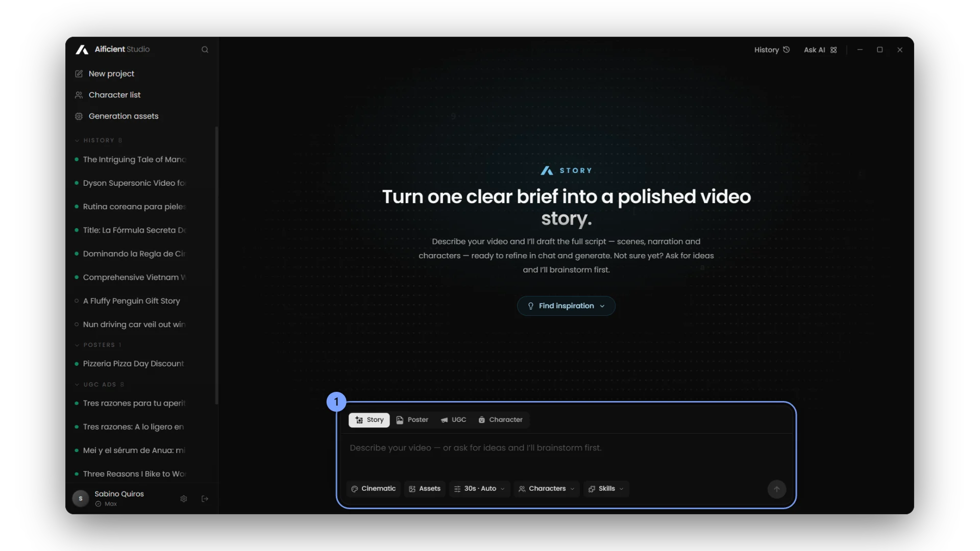Collapse the UGC ADS section
Image resolution: width=980 pixels, height=551 pixels.
[100, 384]
